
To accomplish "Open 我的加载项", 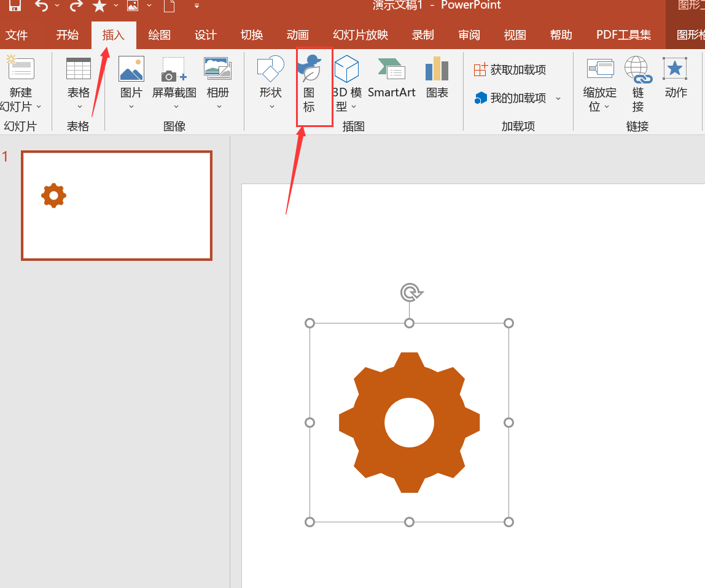I will tap(510, 98).
